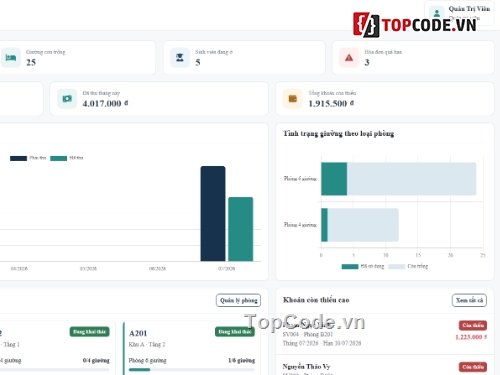Click the room name A201
This screenshot has width=500, height=375.
[x=138, y=333]
